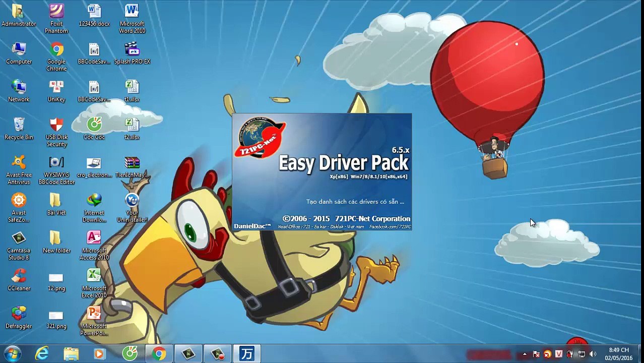Launch Foxit Phantom from the desktop
644x363 pixels.
[x=56, y=19]
